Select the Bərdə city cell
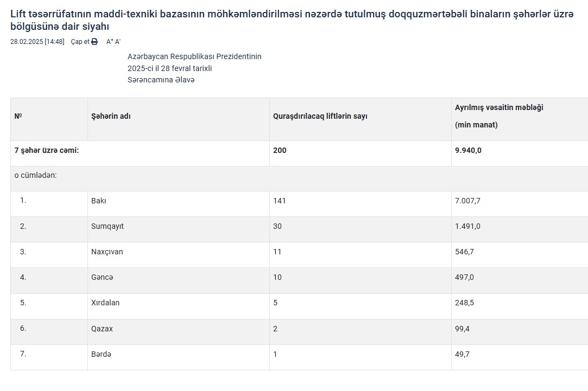588x391 pixels. [x=101, y=354]
